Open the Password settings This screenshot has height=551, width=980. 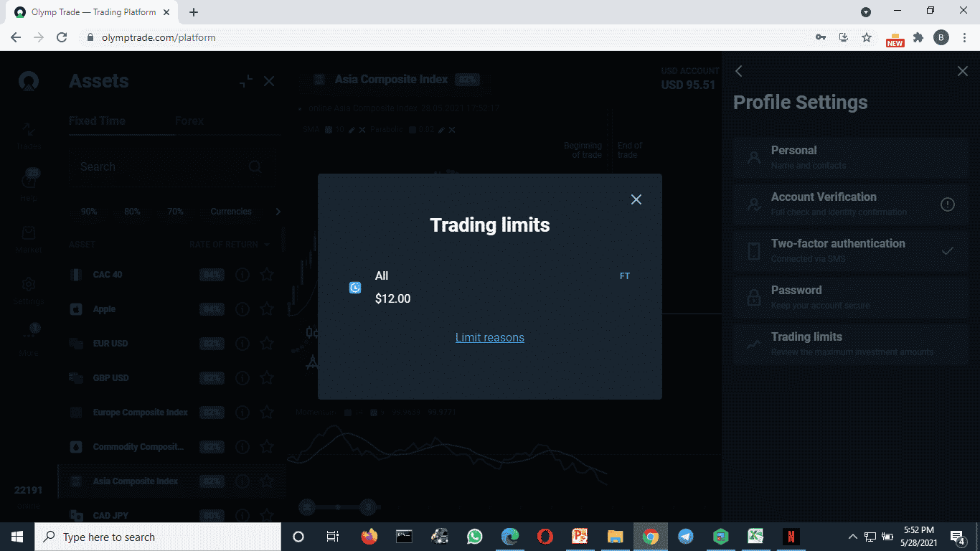851,297
